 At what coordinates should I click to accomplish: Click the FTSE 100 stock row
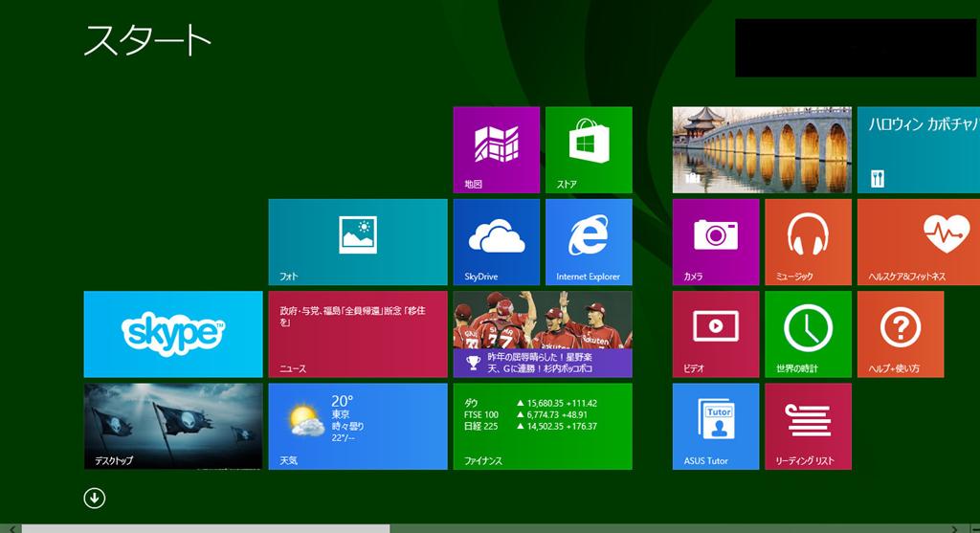pos(525,415)
